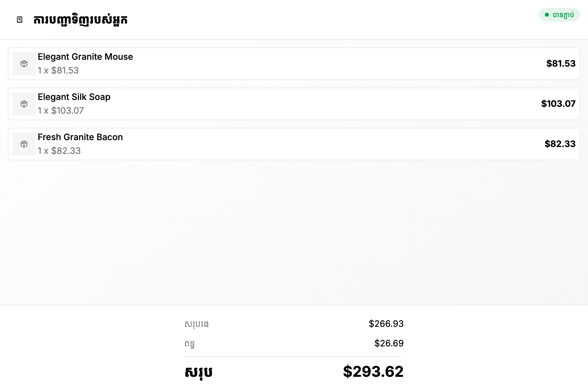Click the 1 x $81.53 quantity text
Image resolution: width=588 pixels, height=392 pixels.
[x=58, y=71]
